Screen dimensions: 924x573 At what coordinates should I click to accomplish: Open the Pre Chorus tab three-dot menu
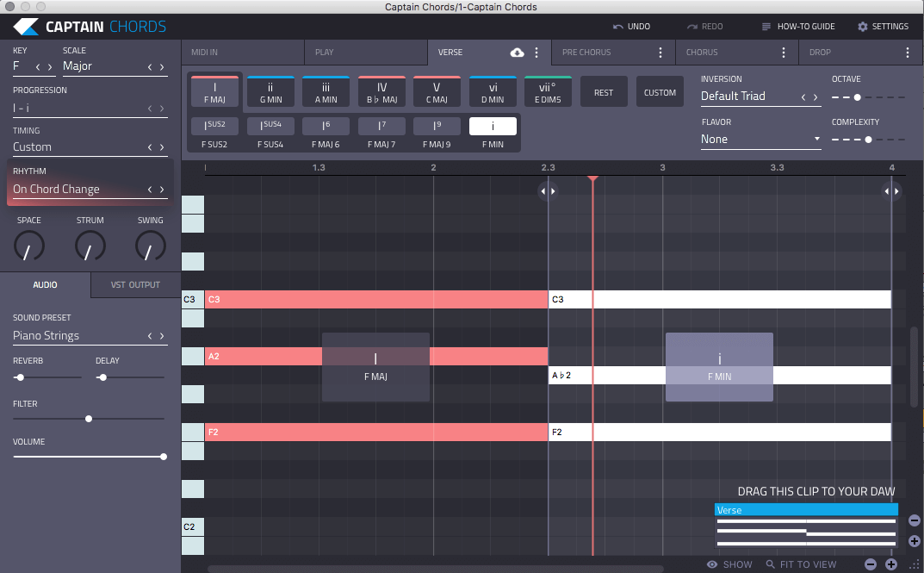click(x=660, y=53)
